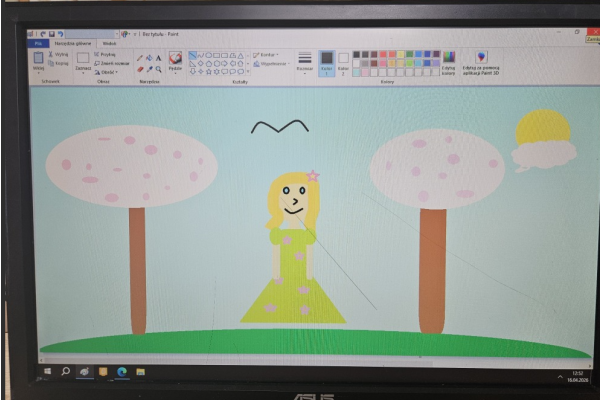Click the Wklej paste button
The height and width of the screenshot is (400, 600).
click(x=38, y=62)
